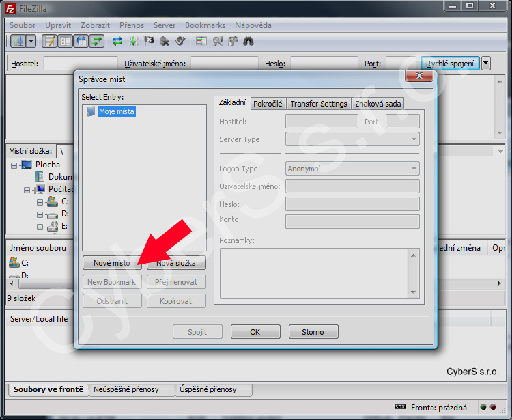Toggle the transfer queue display icon
The height and width of the screenshot is (420, 512).
click(x=97, y=41)
